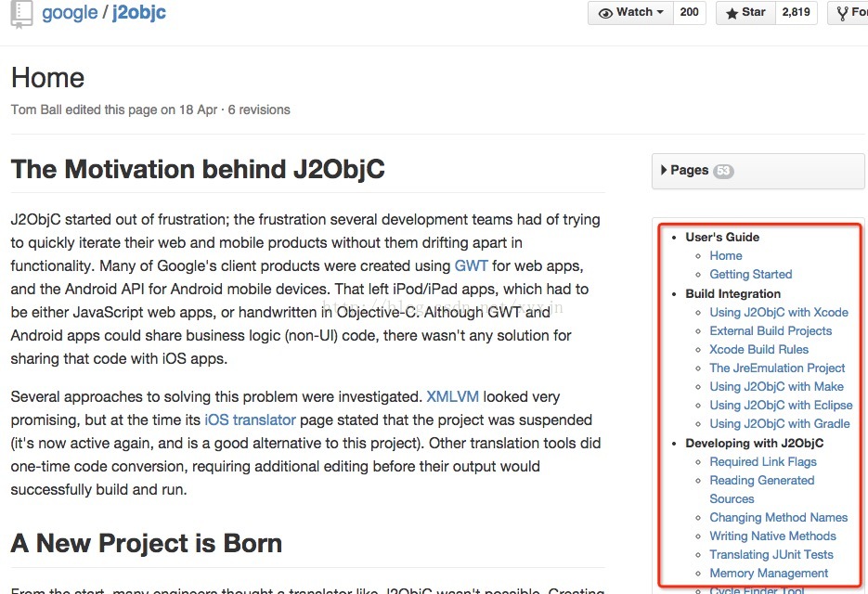
Task: Click the Build Integration section label
Action: pos(733,293)
